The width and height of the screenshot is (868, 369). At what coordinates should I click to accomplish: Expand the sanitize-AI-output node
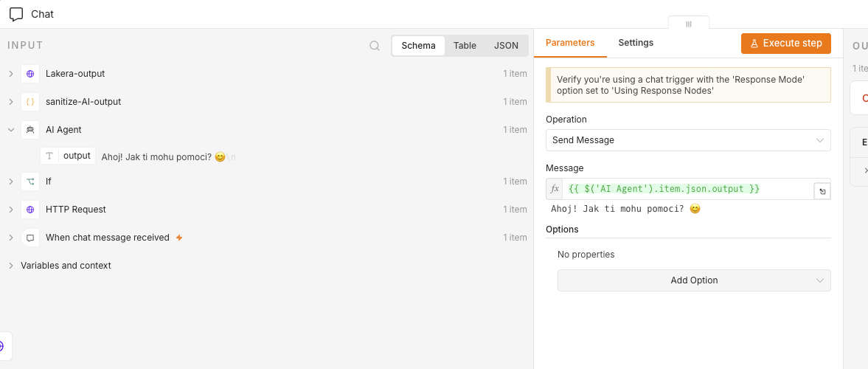pos(10,102)
